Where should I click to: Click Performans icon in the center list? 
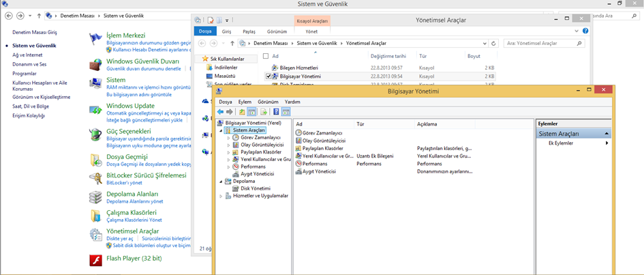point(298,164)
